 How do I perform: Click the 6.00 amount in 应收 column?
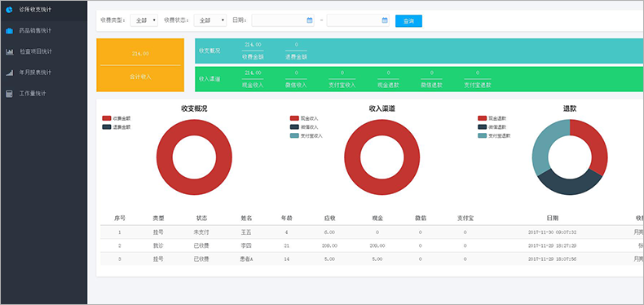[x=330, y=232]
